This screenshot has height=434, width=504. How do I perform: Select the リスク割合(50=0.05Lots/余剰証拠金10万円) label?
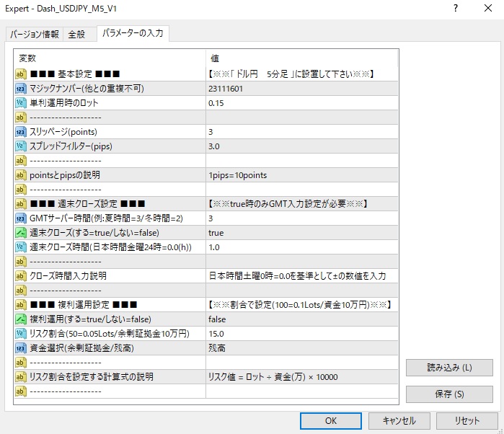[x=110, y=334]
